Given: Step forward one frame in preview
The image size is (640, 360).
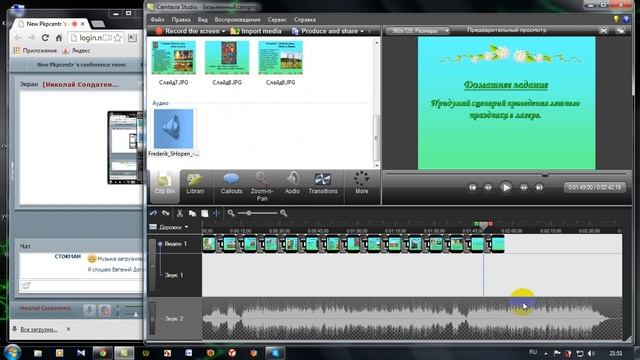Looking at the screenshot, I should (524, 187).
